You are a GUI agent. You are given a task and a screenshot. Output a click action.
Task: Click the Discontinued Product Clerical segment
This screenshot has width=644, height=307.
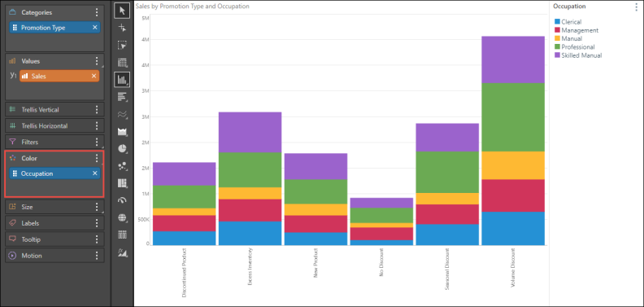185,239
